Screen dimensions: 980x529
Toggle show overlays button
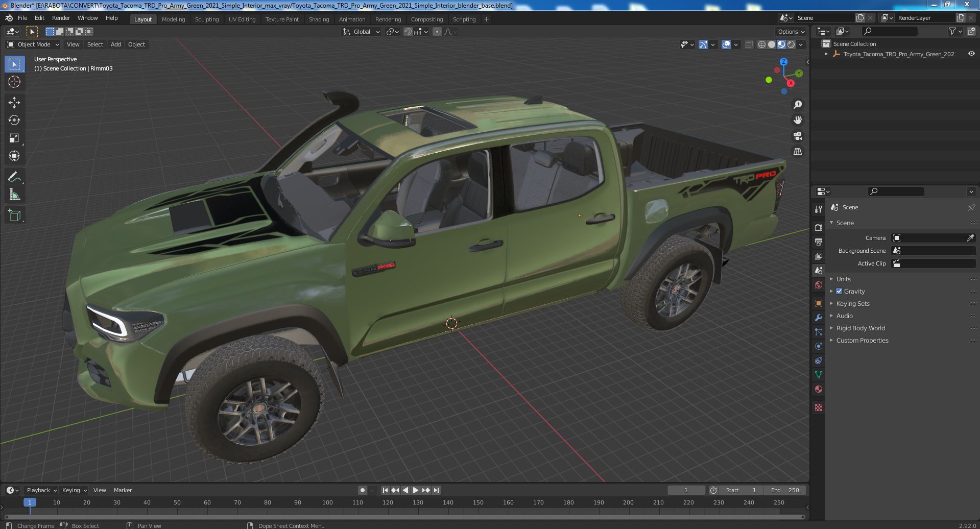pos(726,44)
